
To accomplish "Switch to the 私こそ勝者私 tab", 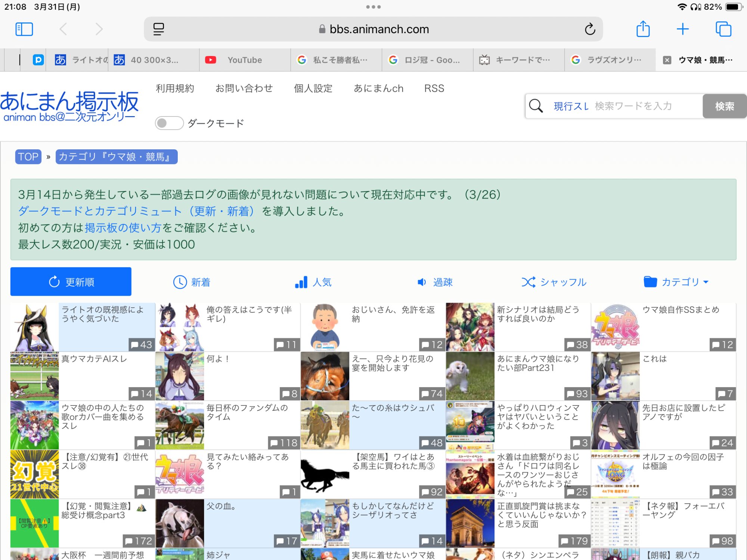I will click(336, 60).
